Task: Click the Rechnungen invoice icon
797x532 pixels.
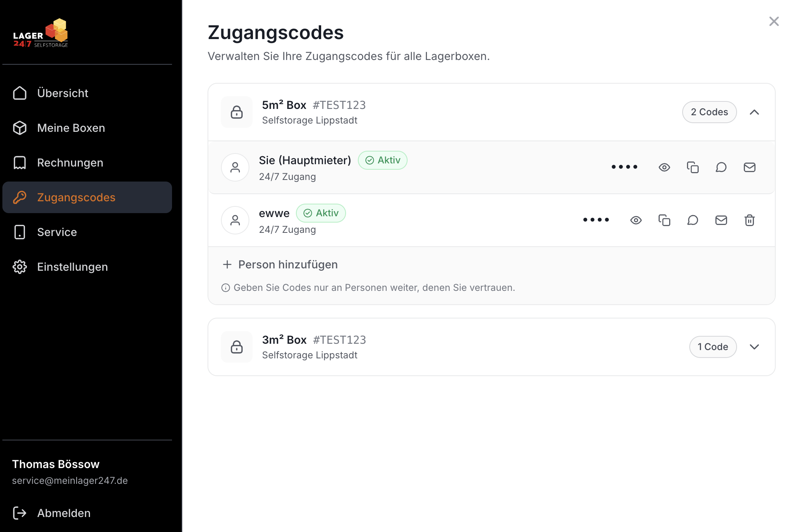Action: (x=19, y=163)
